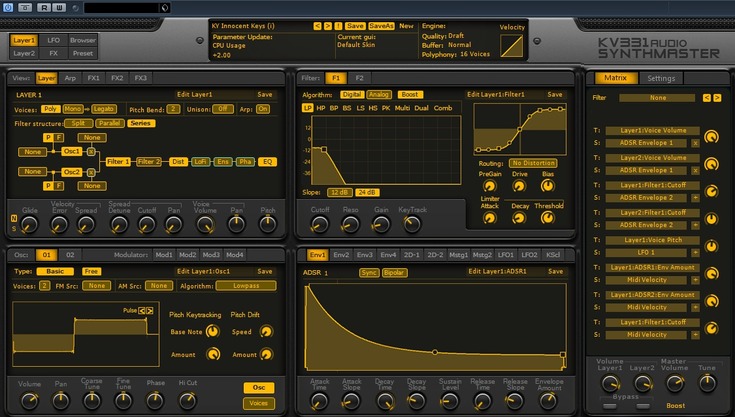Toggle Unison Off button
The image size is (735, 417).
[x=223, y=109]
